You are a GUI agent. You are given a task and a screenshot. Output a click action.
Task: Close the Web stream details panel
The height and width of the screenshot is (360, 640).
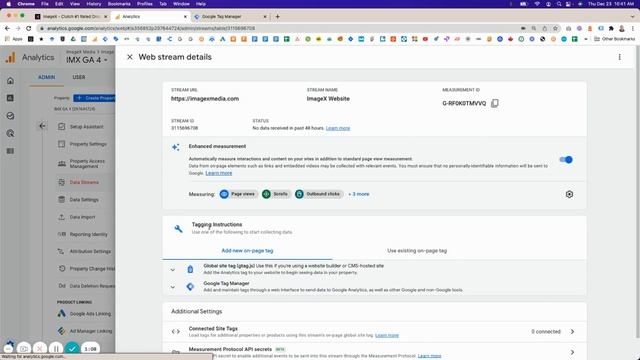click(130, 57)
